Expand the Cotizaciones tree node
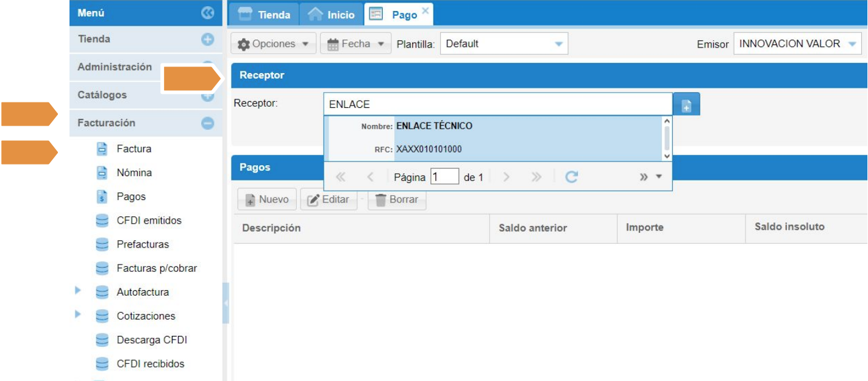Screen dimensions: 868x381 pyautogui.click(x=78, y=315)
